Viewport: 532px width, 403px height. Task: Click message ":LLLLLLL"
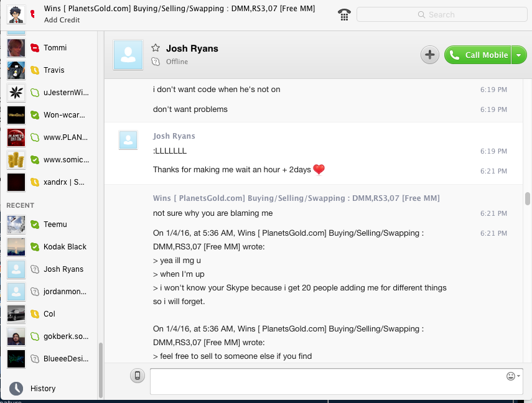point(170,151)
